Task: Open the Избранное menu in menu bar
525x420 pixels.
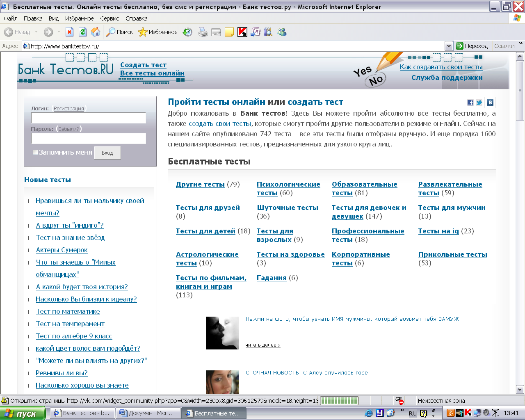Action: (x=80, y=18)
